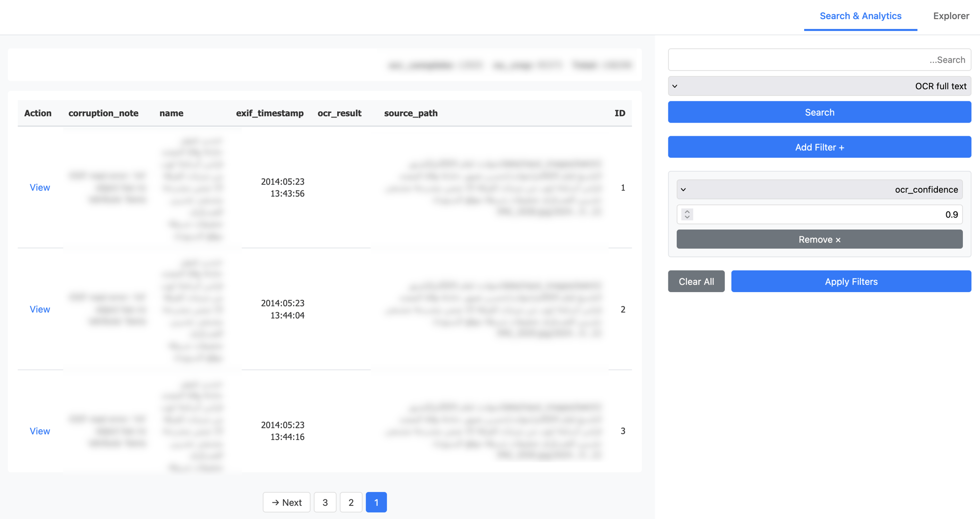Go to page 2

(351, 502)
